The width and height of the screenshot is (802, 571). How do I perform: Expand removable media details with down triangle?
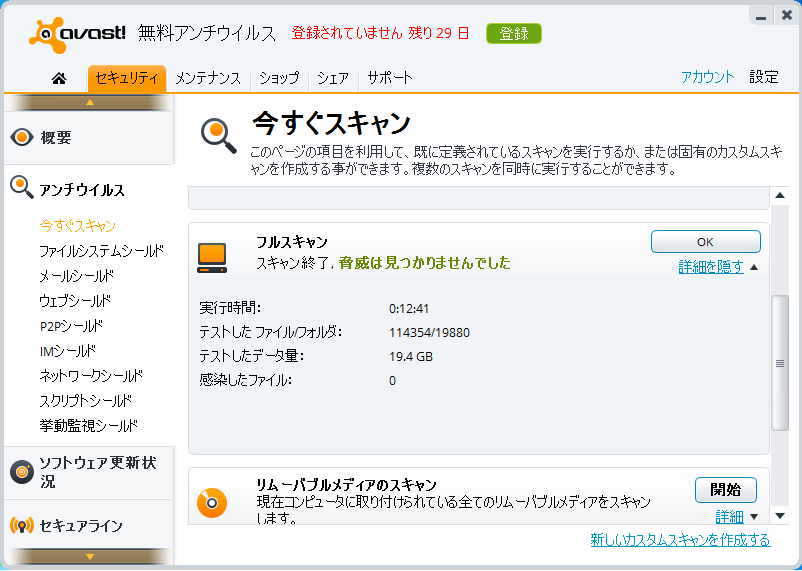(754, 517)
